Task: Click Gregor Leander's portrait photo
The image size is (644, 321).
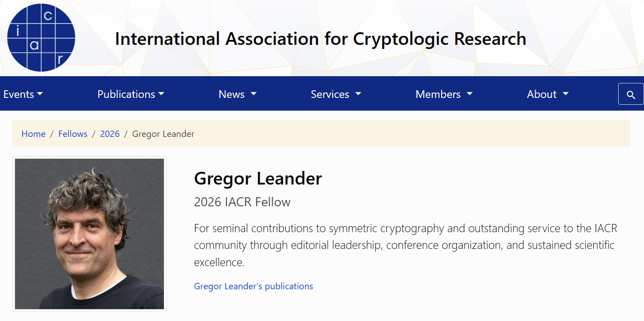Action: click(89, 234)
